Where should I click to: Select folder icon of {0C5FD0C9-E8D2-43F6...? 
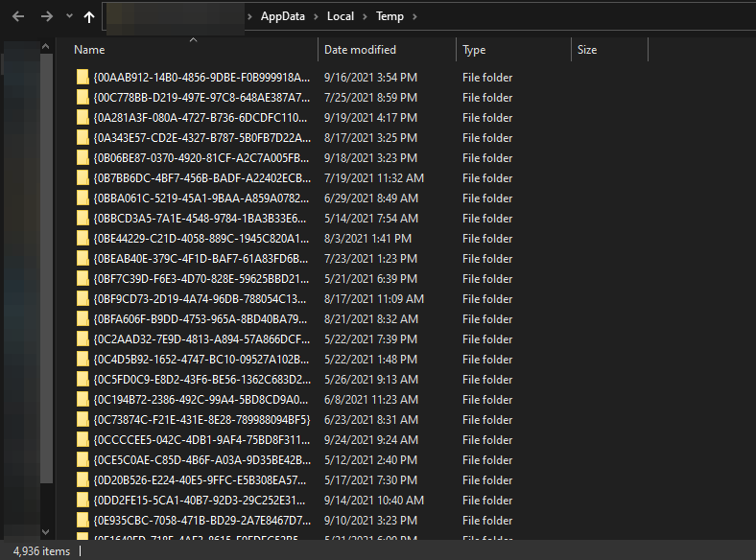pos(83,380)
